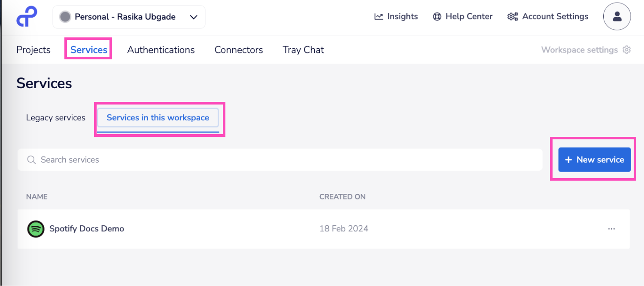Viewport: 644px width, 286px height.
Task: Select the Services in this workspace tab
Action: point(158,117)
